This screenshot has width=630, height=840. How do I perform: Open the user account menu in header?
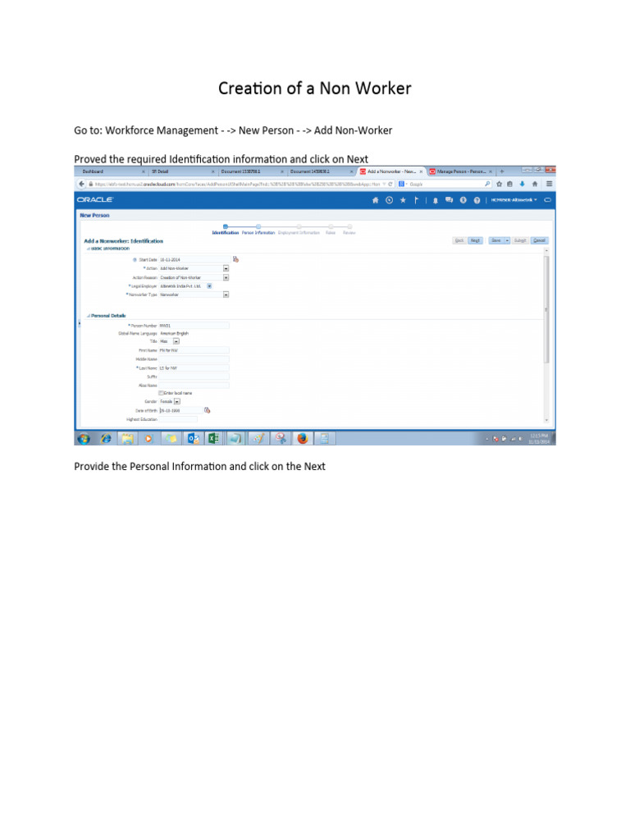(x=514, y=200)
